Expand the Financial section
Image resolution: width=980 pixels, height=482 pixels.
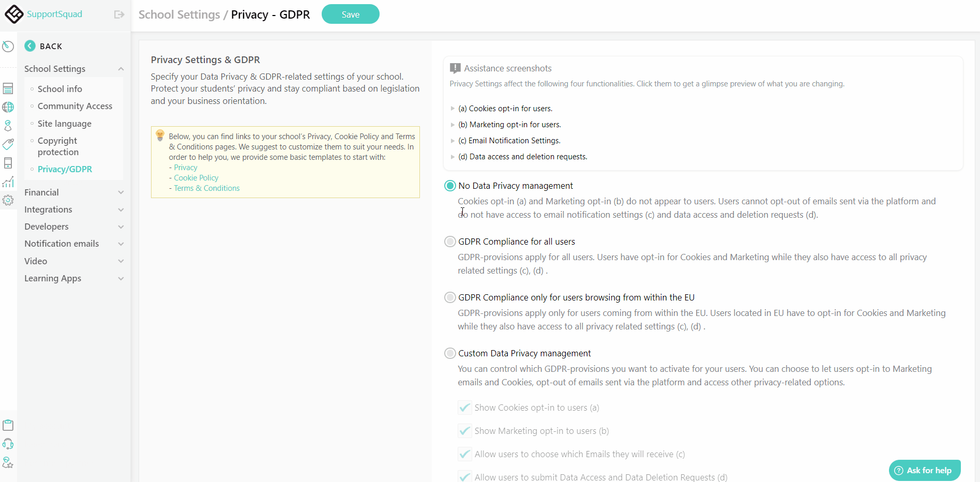(x=120, y=192)
